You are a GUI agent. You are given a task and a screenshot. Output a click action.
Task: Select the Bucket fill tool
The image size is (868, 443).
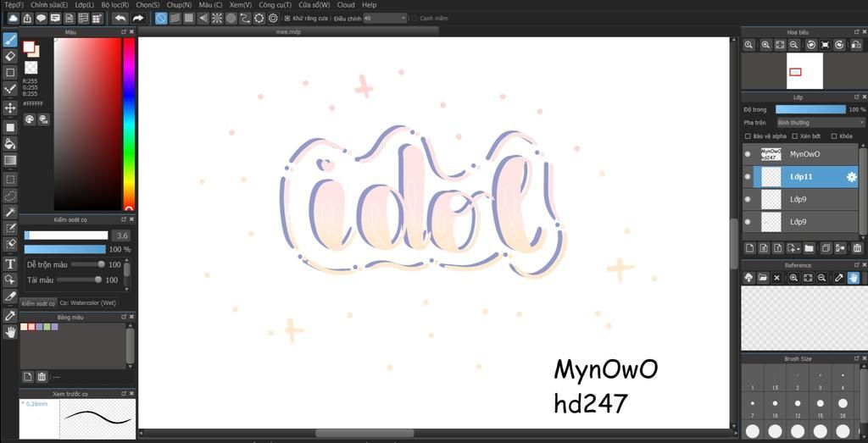[10, 144]
